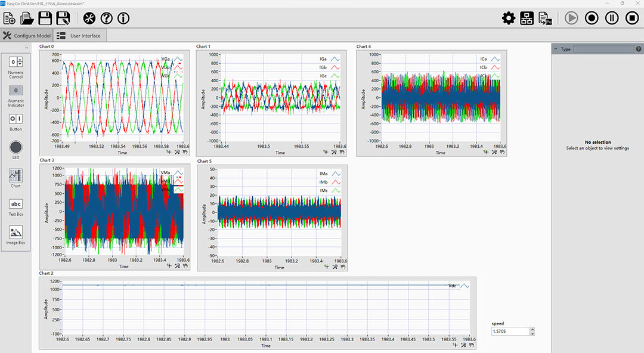
Task: Open DeskSim help
Action: pyautogui.click(x=106, y=18)
